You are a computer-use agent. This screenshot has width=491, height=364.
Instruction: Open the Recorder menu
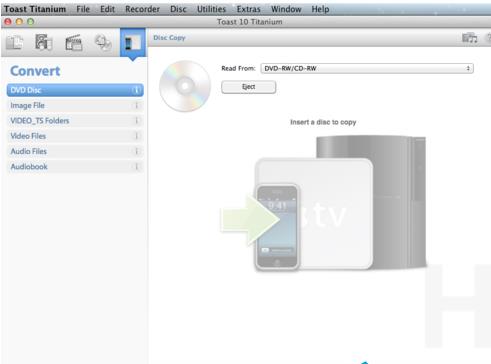142,9
